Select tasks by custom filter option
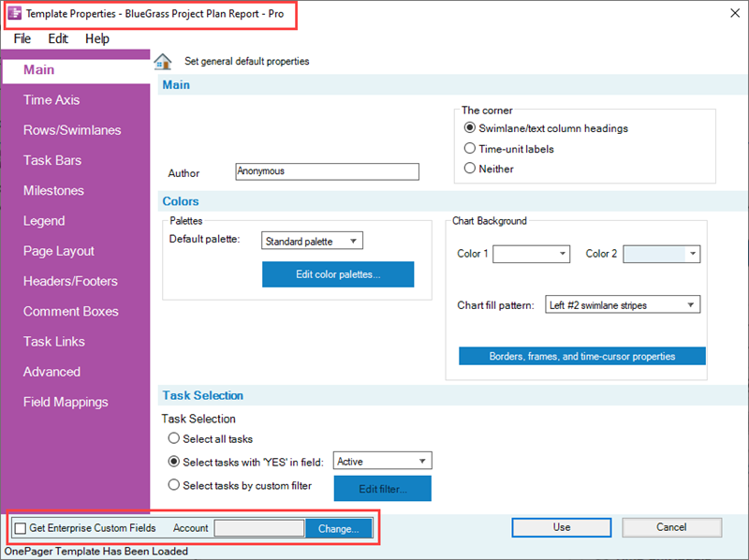The height and width of the screenshot is (560, 749). pyautogui.click(x=173, y=485)
